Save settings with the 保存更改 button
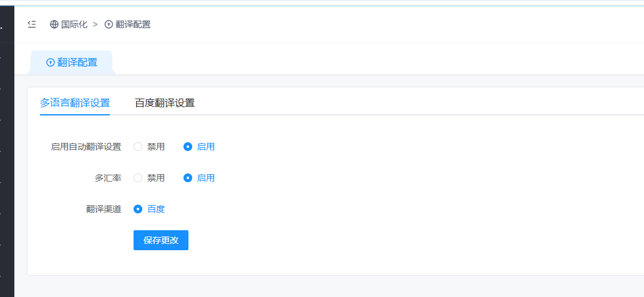 pos(161,240)
